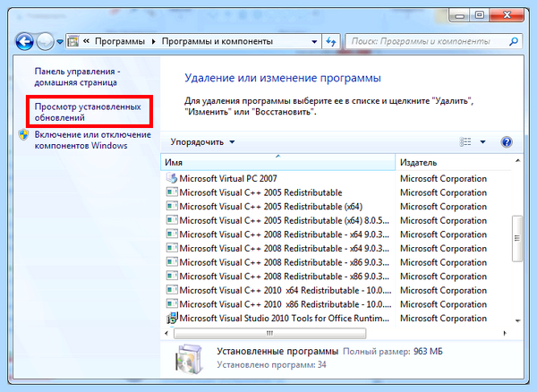
Task: Select Visual C++ 2010 x64 Redistributable row
Action: [x=285, y=290]
